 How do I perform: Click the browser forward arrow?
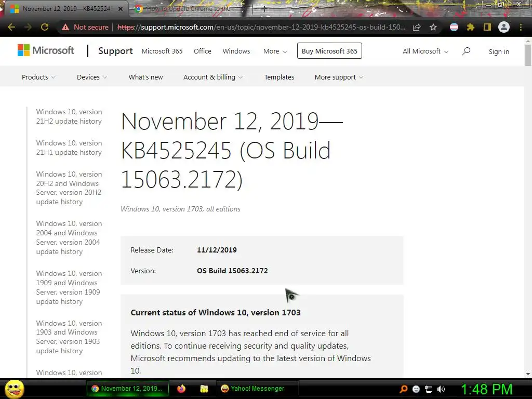[x=28, y=27]
